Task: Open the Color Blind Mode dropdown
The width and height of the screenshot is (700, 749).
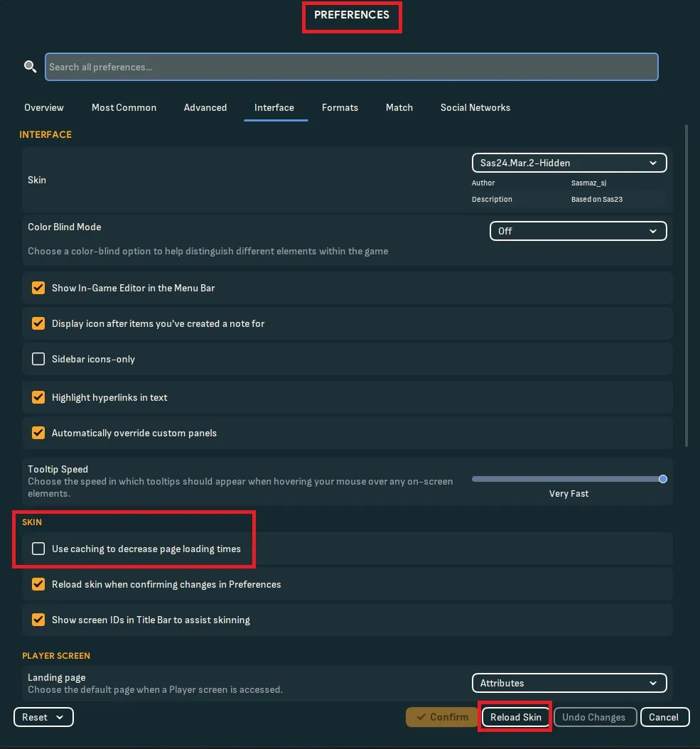Action: coord(577,231)
